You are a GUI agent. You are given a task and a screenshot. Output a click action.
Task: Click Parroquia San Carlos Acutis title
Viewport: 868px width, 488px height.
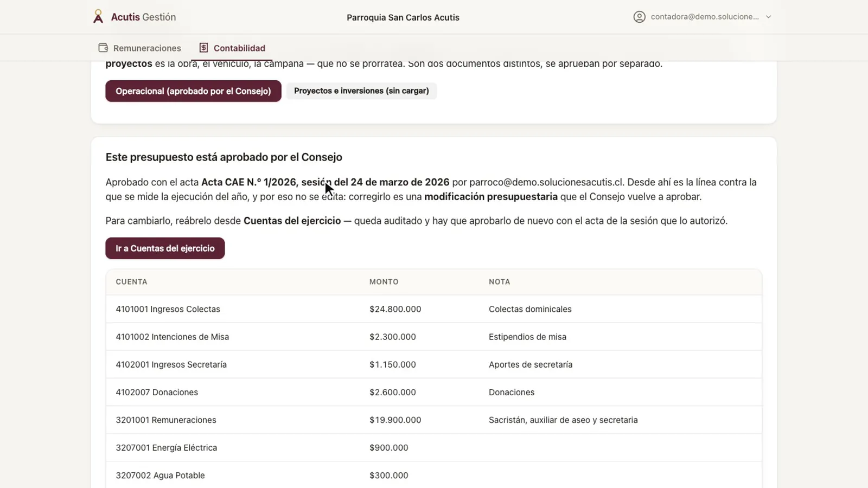point(403,17)
